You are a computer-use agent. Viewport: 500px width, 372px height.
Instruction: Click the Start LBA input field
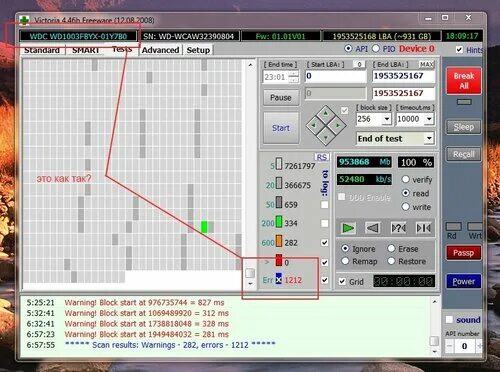[336, 76]
